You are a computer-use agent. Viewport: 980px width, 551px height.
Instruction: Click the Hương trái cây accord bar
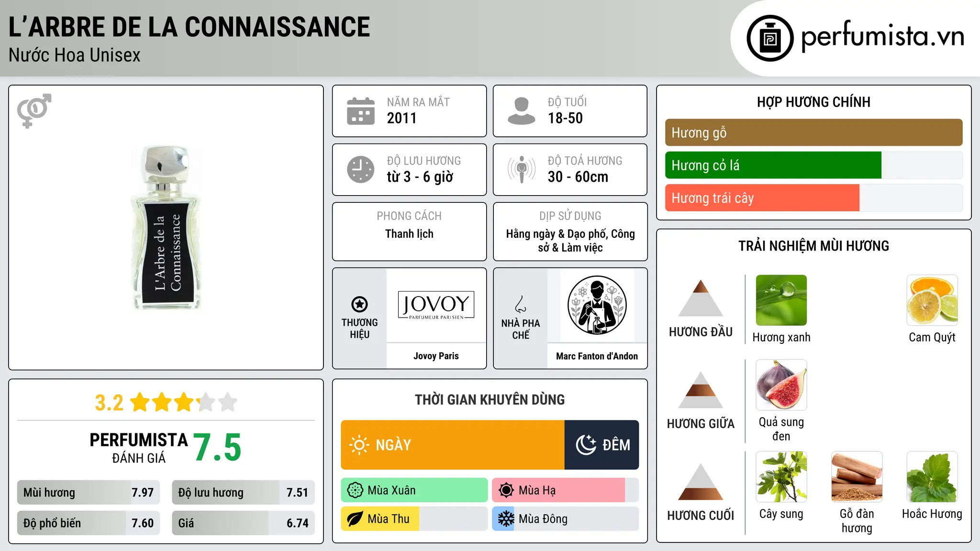pyautogui.click(x=813, y=198)
